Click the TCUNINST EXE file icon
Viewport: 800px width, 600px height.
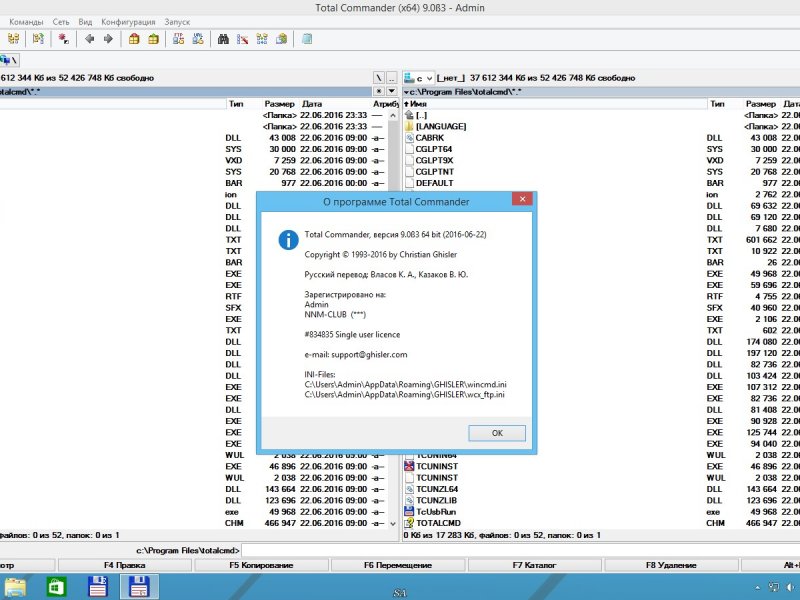[x=409, y=466]
